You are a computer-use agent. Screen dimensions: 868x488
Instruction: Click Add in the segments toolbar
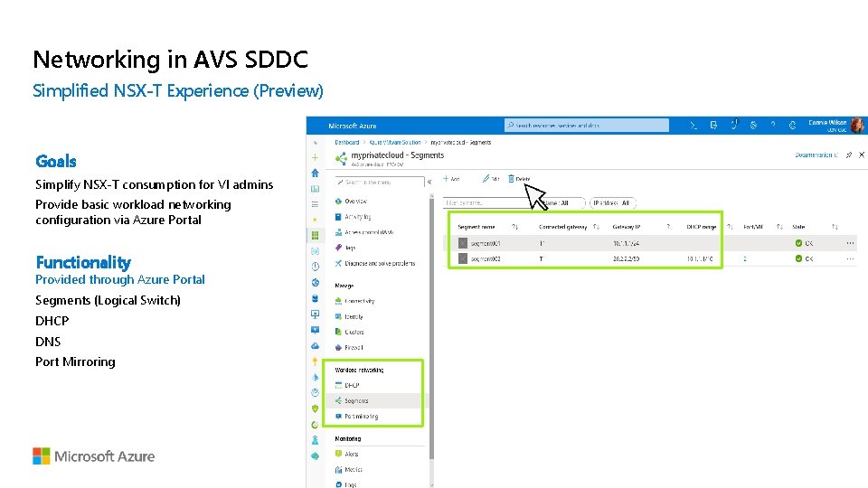tap(451, 179)
